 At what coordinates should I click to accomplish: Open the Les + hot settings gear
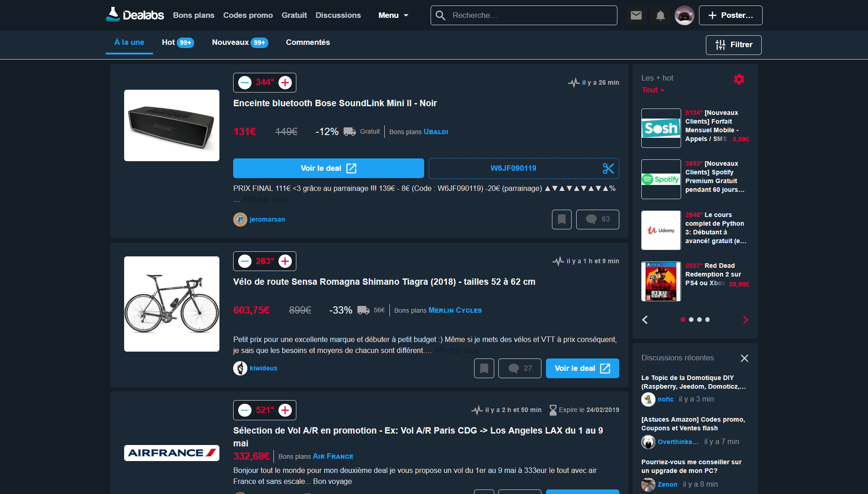click(x=739, y=79)
